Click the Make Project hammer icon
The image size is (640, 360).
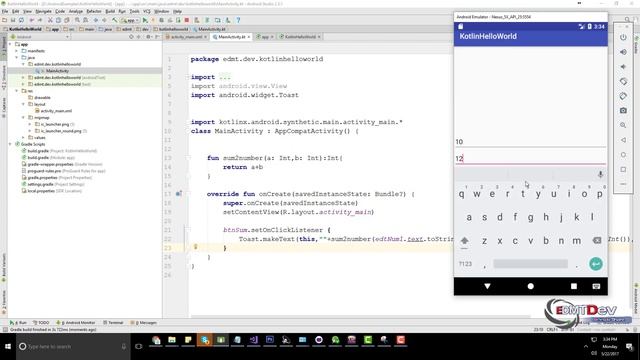(x=114, y=20)
